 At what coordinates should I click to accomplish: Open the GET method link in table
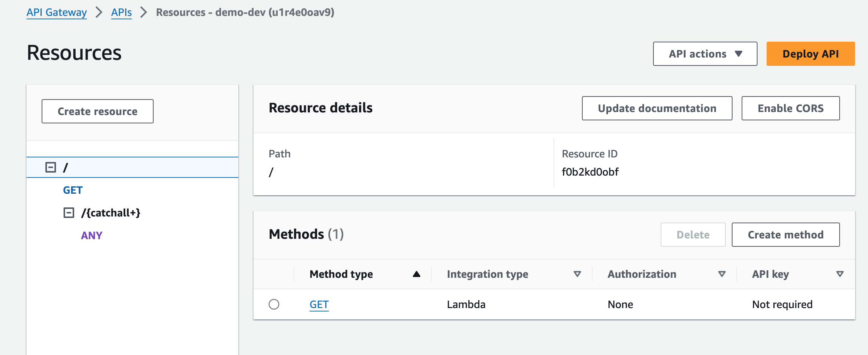pos(319,304)
